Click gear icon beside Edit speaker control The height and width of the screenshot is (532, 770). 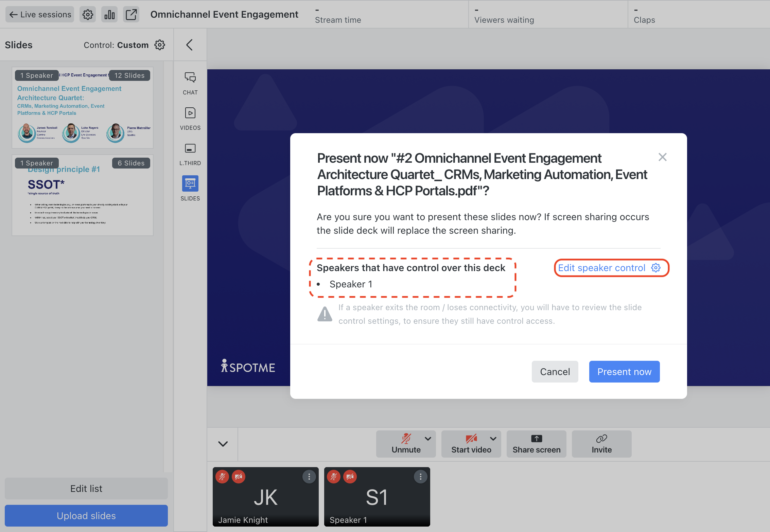coord(655,268)
